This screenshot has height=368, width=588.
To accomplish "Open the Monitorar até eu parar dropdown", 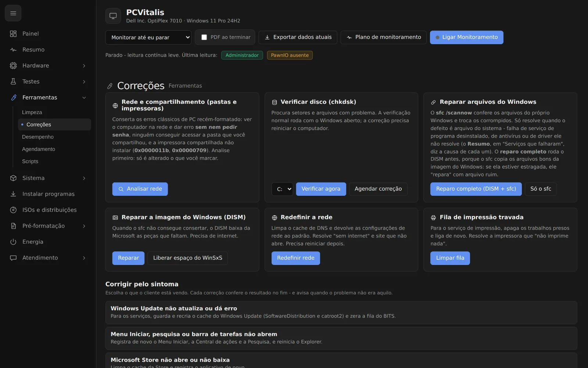I will click(148, 37).
